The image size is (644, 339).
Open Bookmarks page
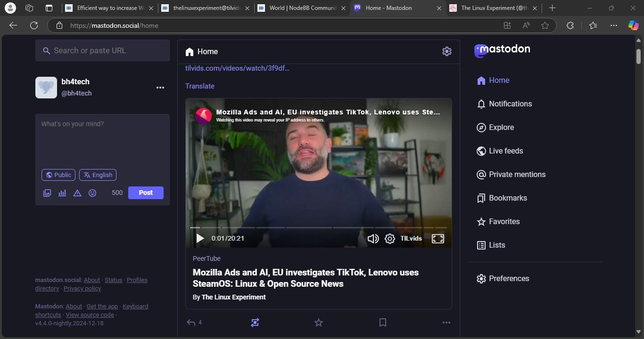pyautogui.click(x=502, y=198)
